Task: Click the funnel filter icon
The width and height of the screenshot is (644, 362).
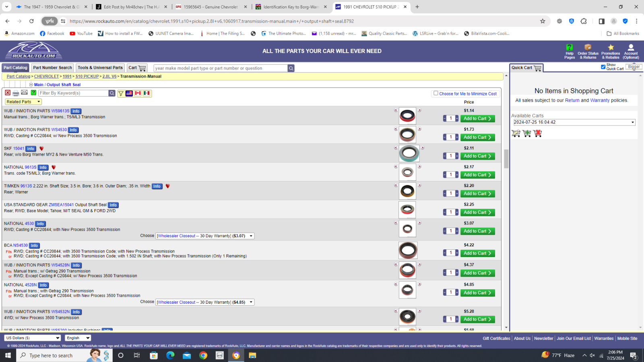Action: 121,93
